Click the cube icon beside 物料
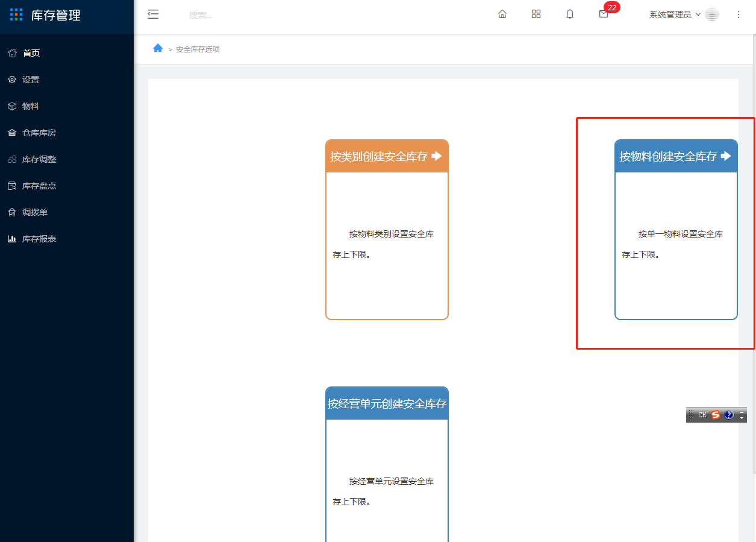 pos(12,106)
